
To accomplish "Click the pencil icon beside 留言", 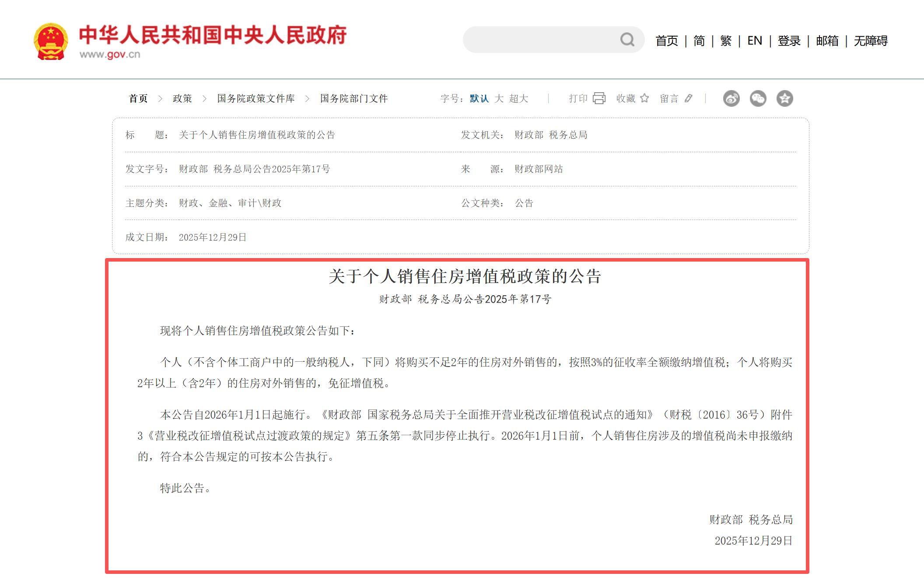I will (688, 98).
